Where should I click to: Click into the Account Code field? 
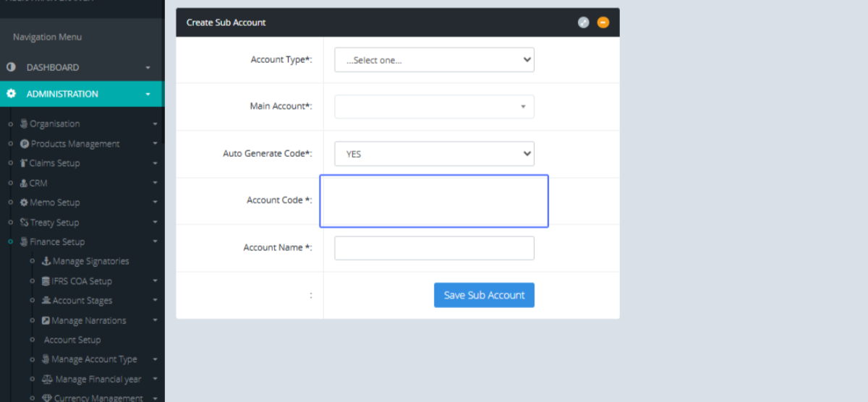[x=434, y=201]
